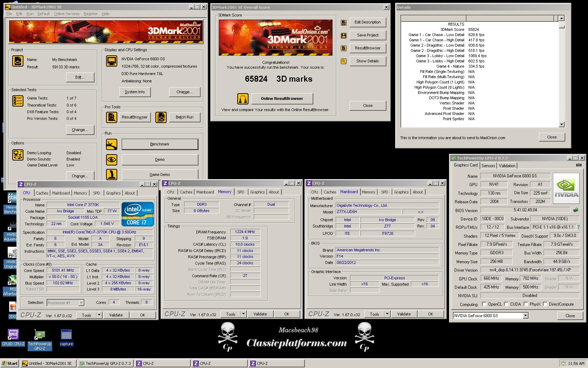This screenshot has height=368, width=588.
Task: Click the Selected Tests checklist icon
Action: tap(18, 101)
